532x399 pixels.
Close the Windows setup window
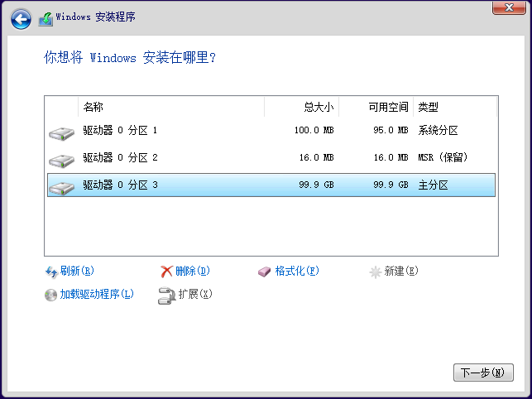pos(509,7)
